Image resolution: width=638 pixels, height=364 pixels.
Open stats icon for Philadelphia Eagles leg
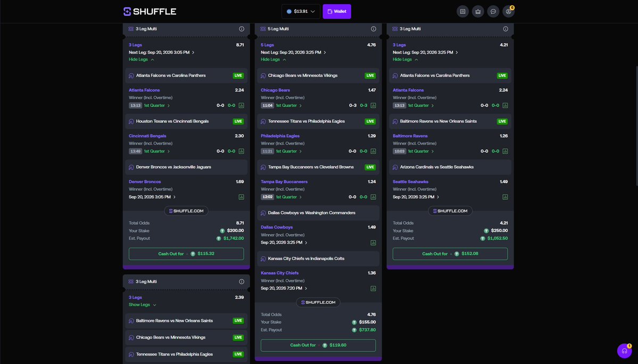coord(373,151)
